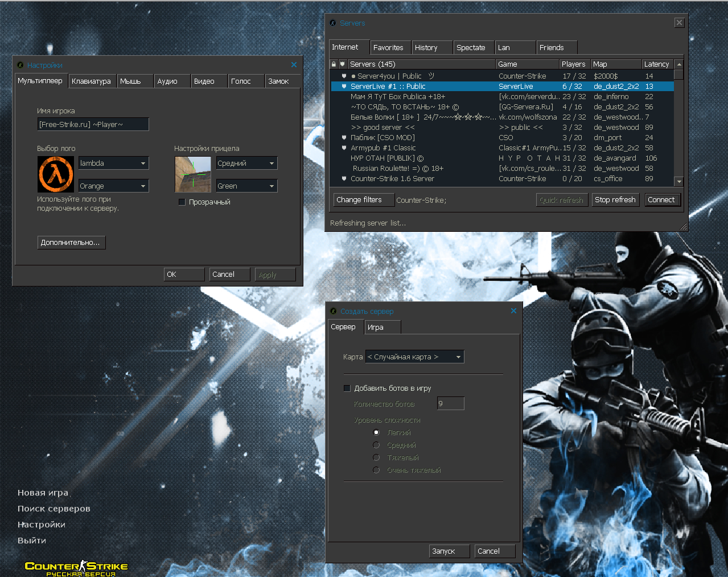Select the Легкий difficulty radio button
728x577 pixels.
(x=376, y=432)
